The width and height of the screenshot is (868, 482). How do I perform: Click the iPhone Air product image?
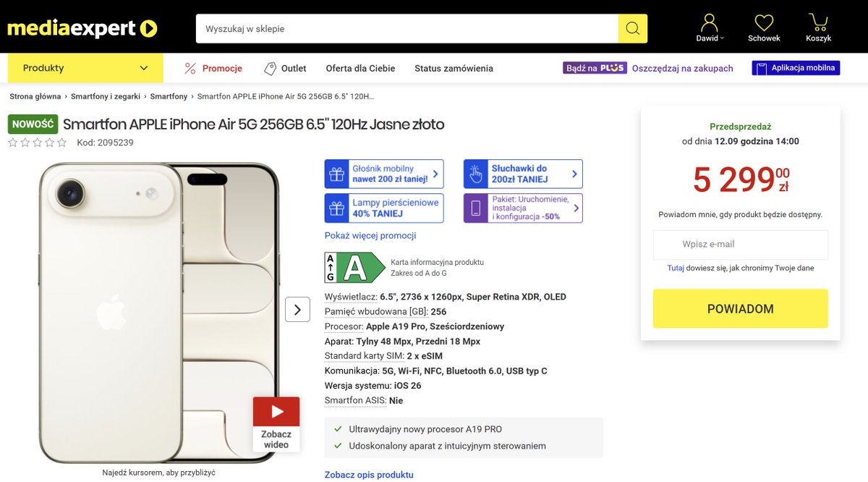coord(158,312)
